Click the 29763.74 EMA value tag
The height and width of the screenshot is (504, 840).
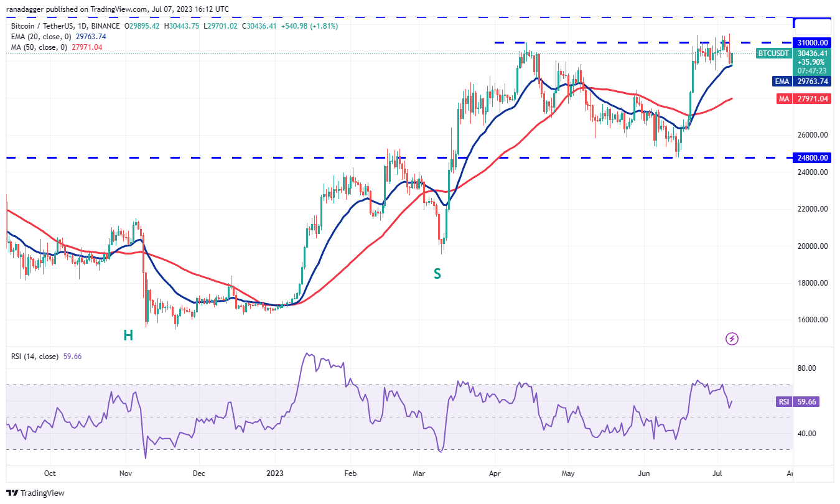click(813, 82)
